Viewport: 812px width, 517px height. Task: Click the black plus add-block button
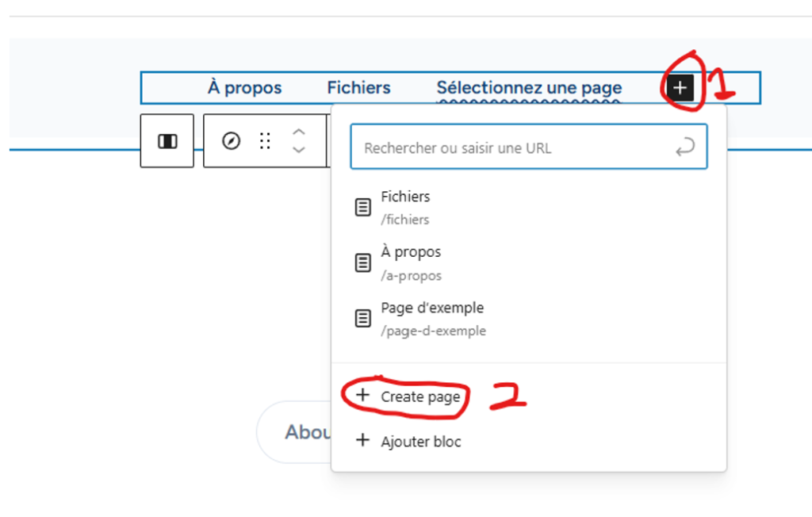click(x=680, y=88)
